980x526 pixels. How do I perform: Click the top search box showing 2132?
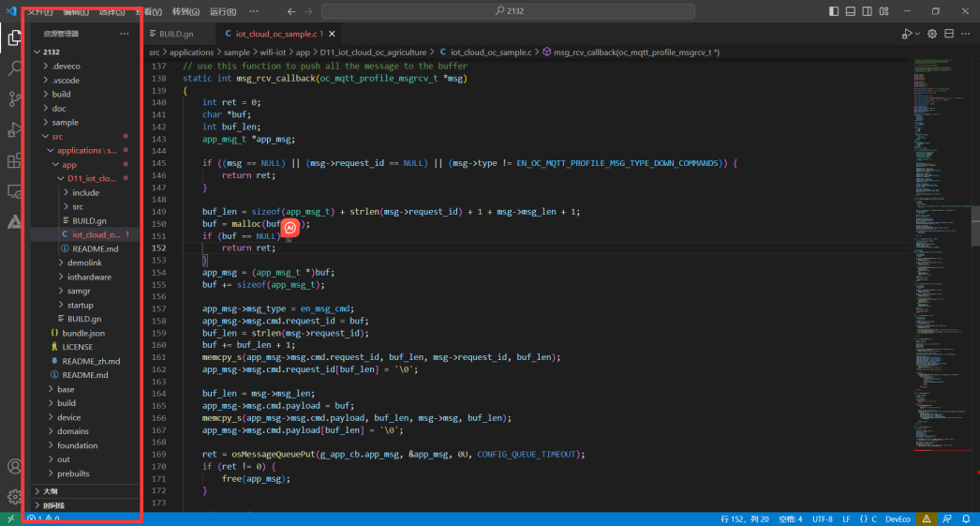(x=508, y=11)
